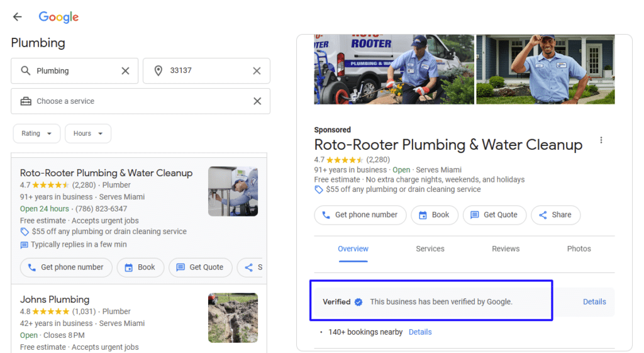Screen dimensions: 644x353
Task: Clear the Plumbing search field
Action: (125, 70)
